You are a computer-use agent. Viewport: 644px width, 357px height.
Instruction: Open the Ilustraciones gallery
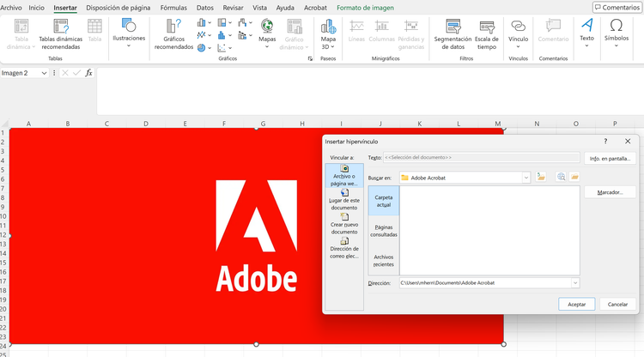pos(129,33)
